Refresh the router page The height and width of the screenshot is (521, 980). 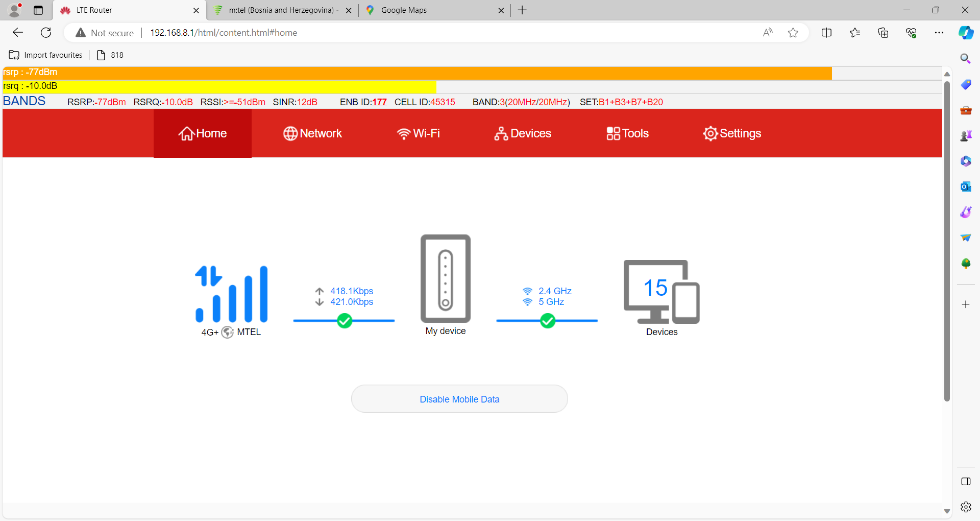tap(46, 33)
